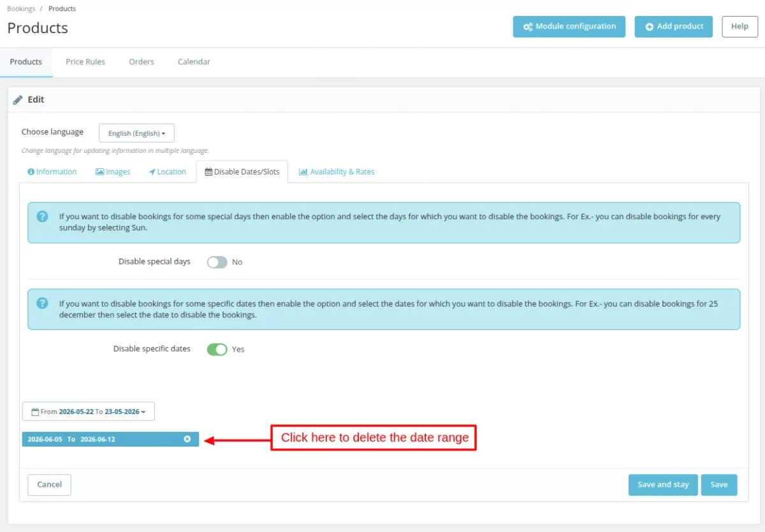Image resolution: width=765 pixels, height=532 pixels.
Task: Click the 2026-06-05 To 2026-06-12 date range bar
Action: click(110, 439)
